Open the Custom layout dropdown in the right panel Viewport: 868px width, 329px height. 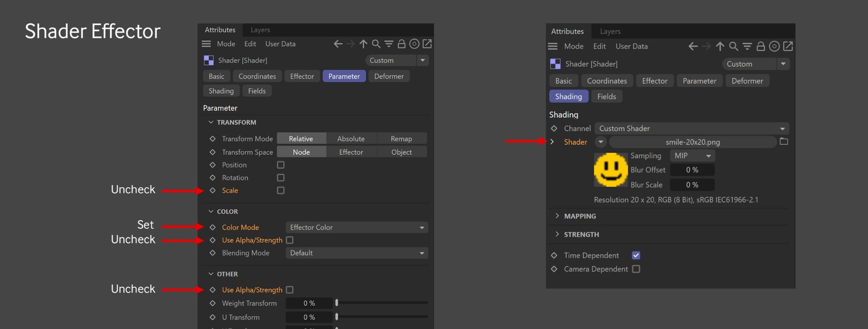click(x=756, y=64)
